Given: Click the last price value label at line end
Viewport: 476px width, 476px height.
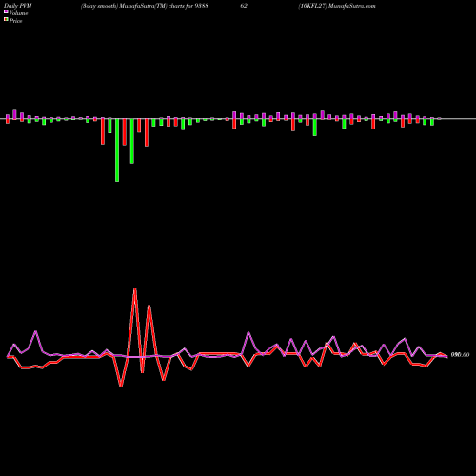Looking at the screenshot, I should (x=460, y=355).
